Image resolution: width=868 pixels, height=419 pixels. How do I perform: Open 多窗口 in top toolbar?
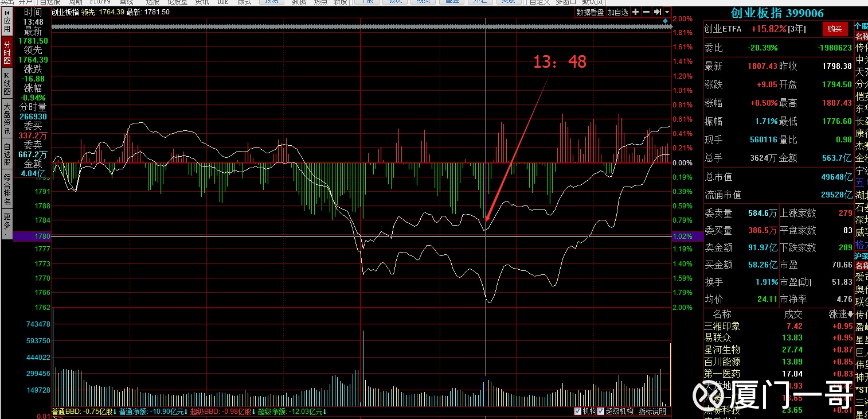[565, 2]
